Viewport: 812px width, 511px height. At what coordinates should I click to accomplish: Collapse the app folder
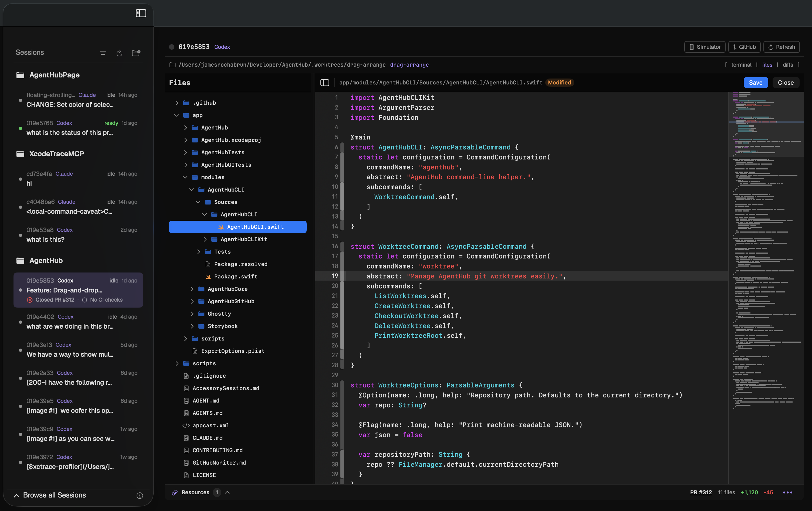[176, 115]
